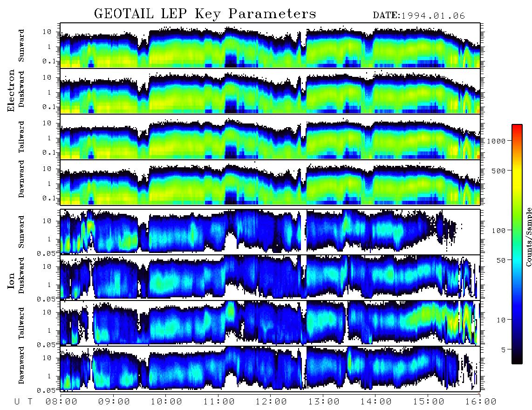Viewport: 532px width, 410px height.
Task: Click the Ion Dawnward spectrogram panel
Action: coord(270,369)
